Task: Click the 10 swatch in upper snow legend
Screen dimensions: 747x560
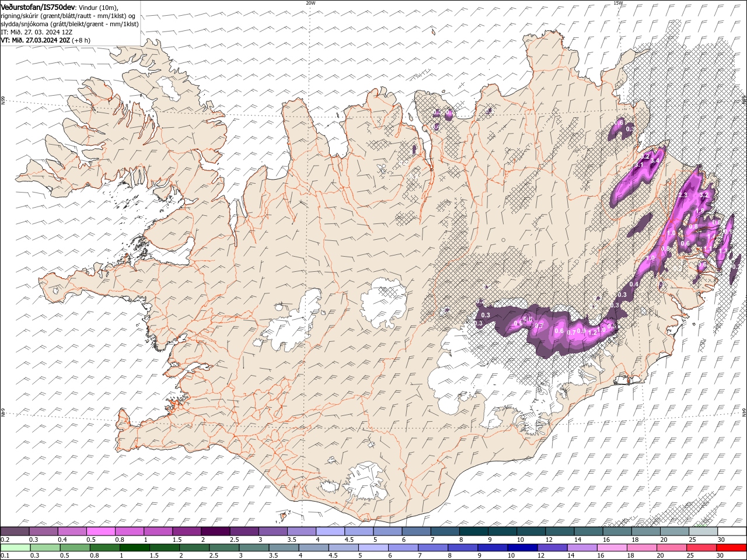Action: [532, 531]
